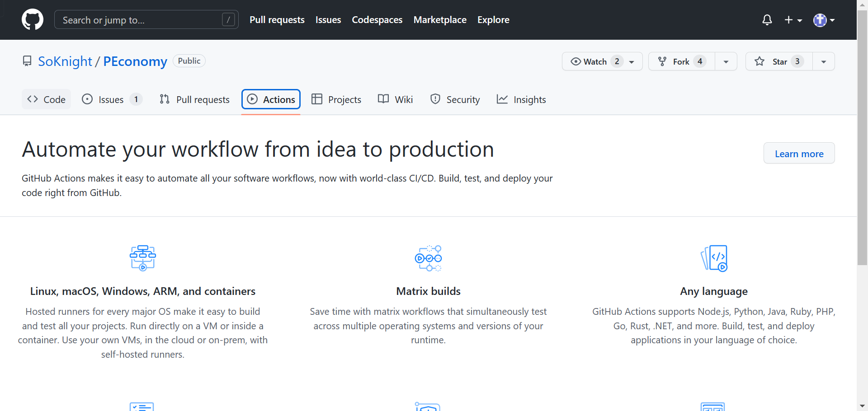Open Explore in top navigation
The height and width of the screenshot is (411, 868).
(x=493, y=20)
